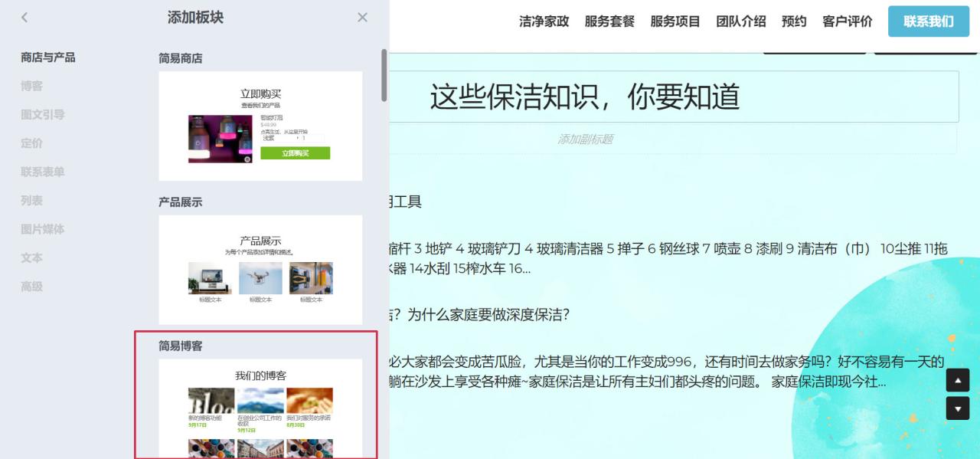Close the 添加板块 panel
This screenshot has width=980, height=459.
[362, 18]
